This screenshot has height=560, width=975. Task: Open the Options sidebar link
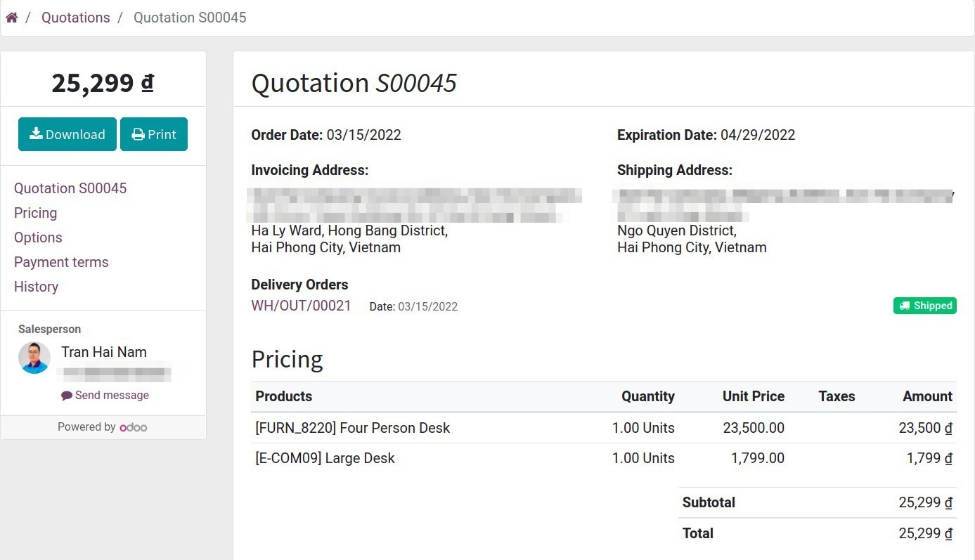(38, 237)
